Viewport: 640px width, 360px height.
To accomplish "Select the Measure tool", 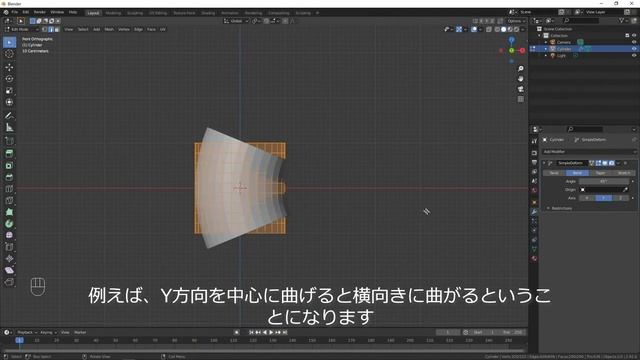I will point(9,128).
